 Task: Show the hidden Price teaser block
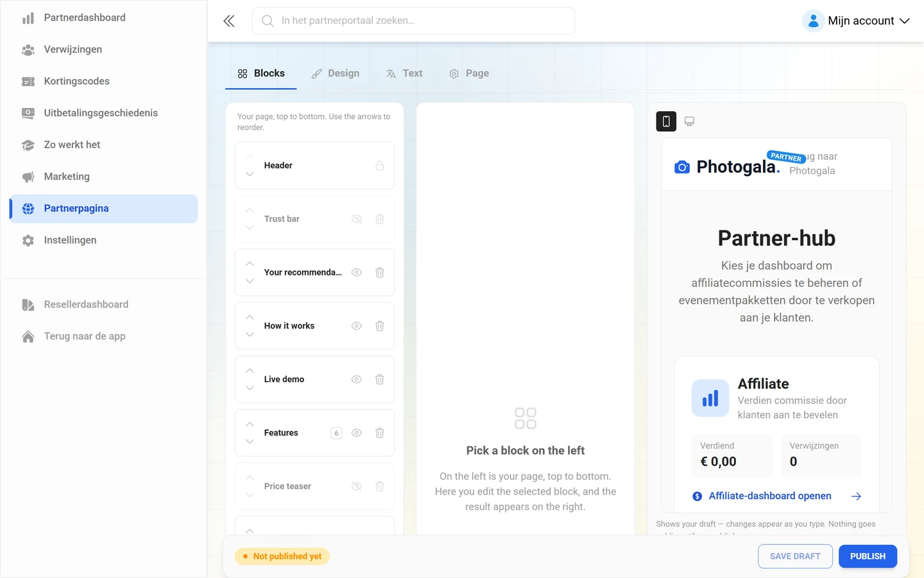pos(357,486)
